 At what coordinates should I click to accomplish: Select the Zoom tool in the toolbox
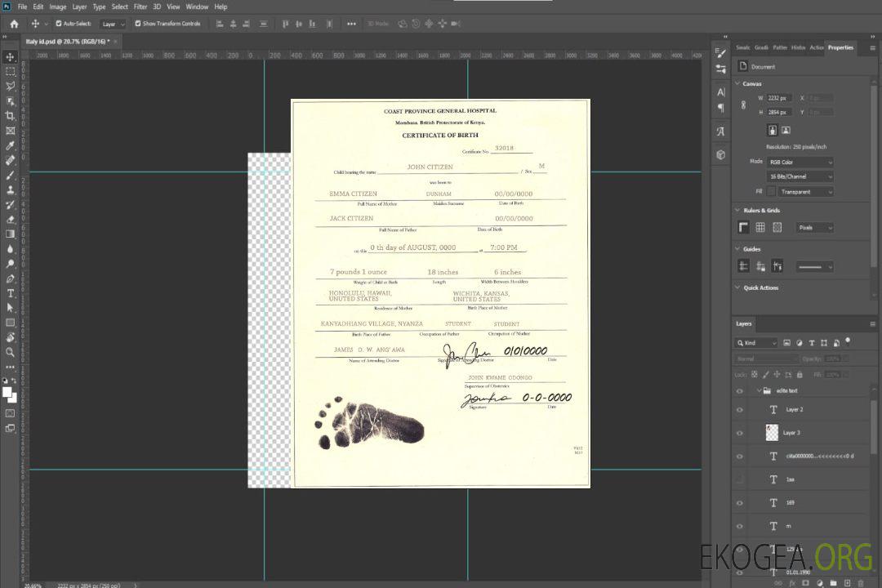[10, 352]
